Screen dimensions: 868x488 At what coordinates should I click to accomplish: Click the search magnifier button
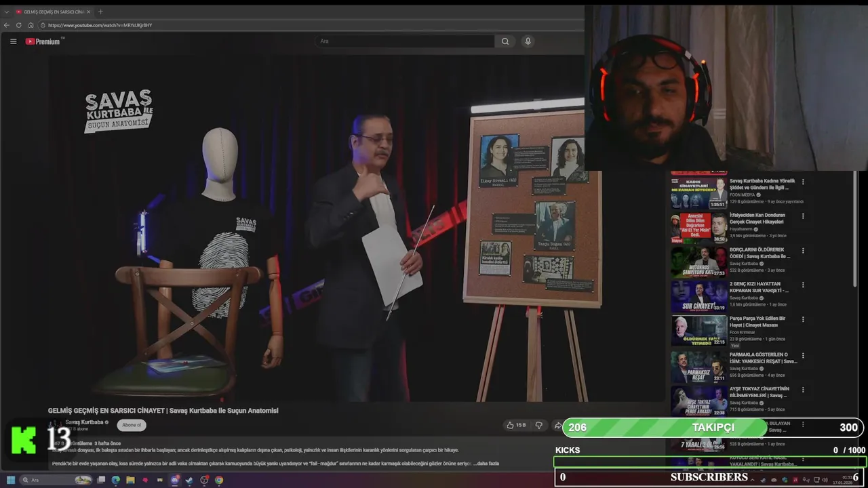point(505,41)
